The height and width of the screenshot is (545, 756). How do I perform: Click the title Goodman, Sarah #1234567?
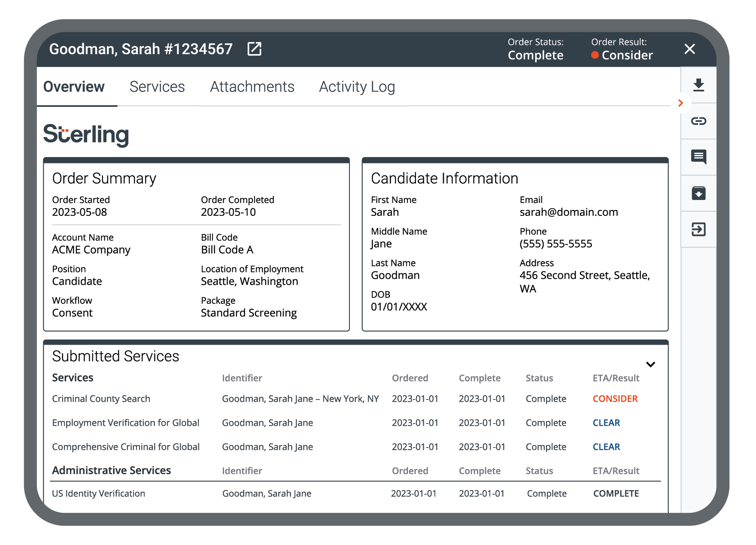point(141,49)
